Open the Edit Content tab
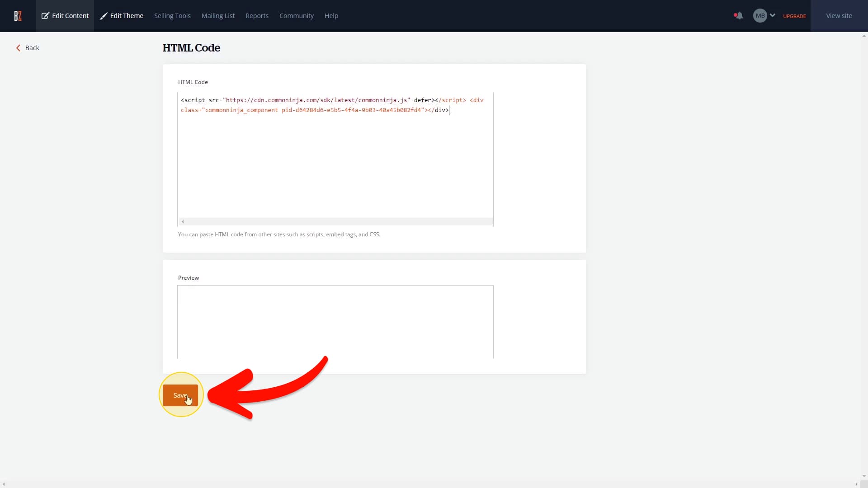The height and width of the screenshot is (488, 868). tap(65, 16)
